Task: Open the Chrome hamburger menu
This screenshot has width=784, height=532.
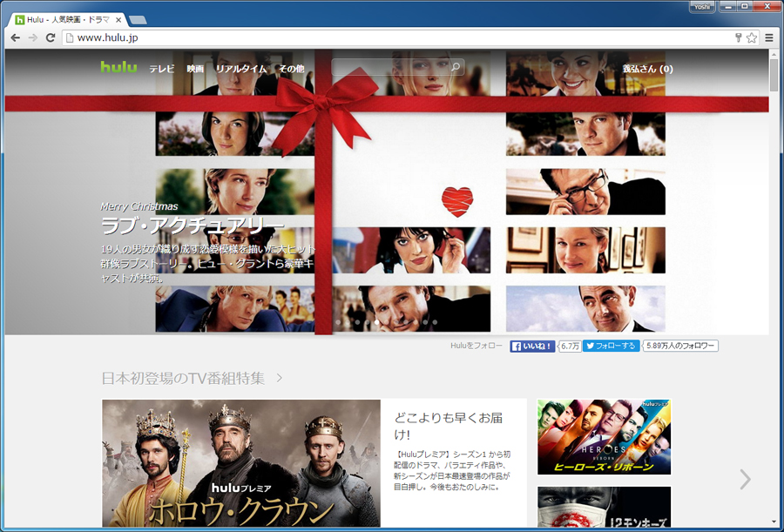Action: (769, 37)
